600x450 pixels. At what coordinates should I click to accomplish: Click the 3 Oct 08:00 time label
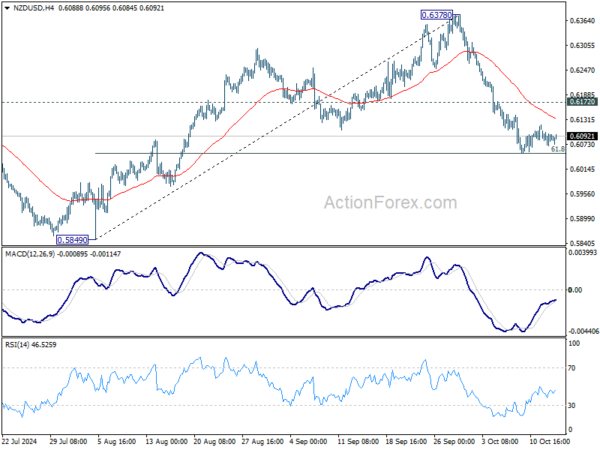501,442
